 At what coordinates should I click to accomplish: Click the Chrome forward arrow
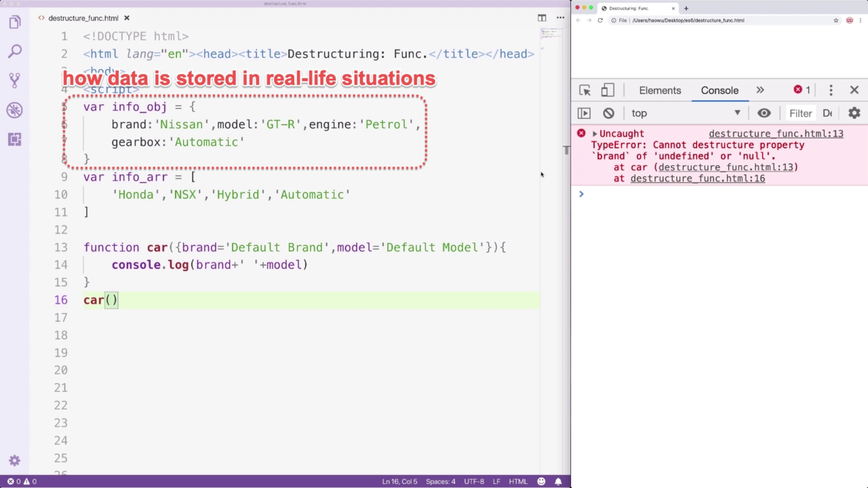click(589, 20)
